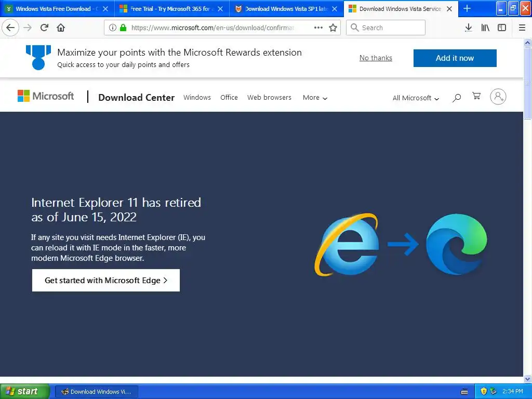Open the Windows start menu
532x399 pixels.
tap(24, 391)
